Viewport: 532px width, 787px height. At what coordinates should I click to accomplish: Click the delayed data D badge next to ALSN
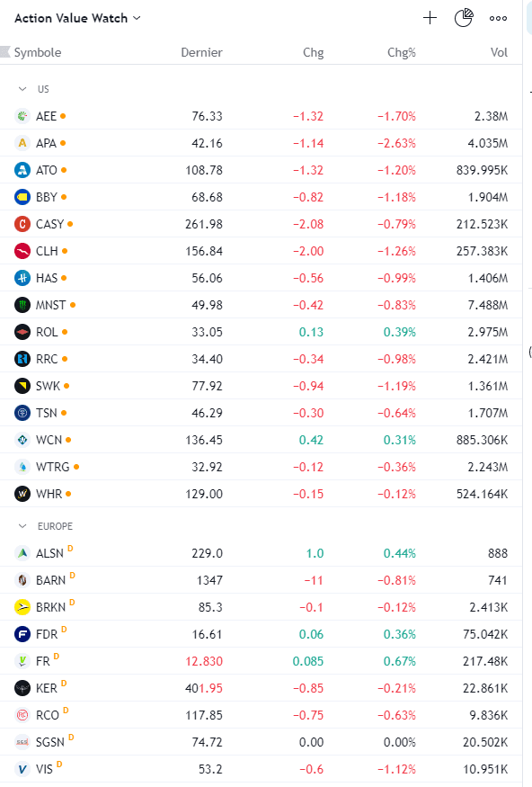[70, 549]
